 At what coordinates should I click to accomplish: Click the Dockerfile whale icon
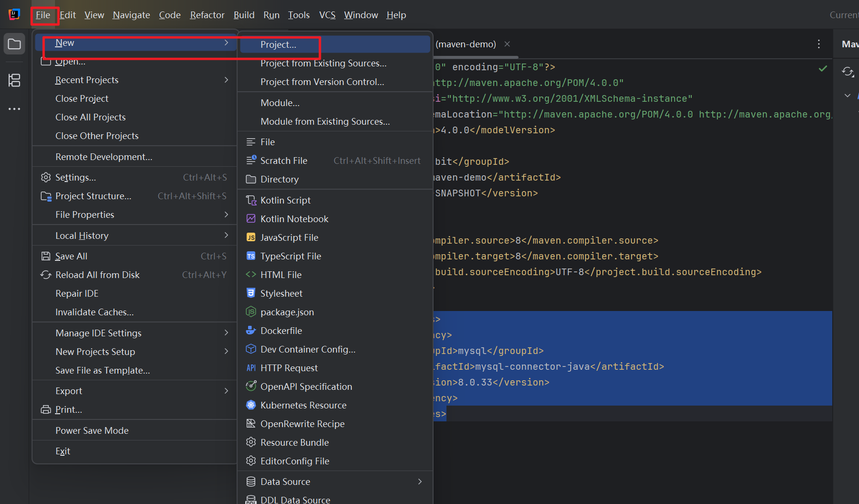click(x=251, y=330)
